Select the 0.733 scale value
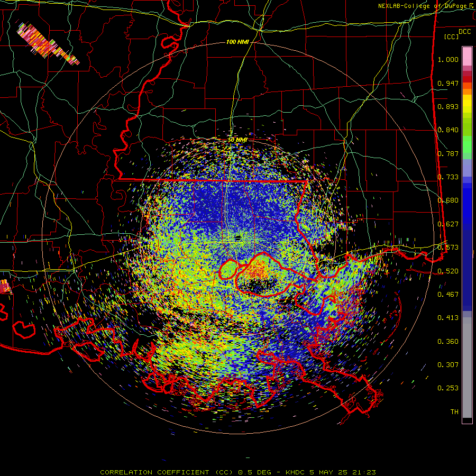 (x=448, y=177)
